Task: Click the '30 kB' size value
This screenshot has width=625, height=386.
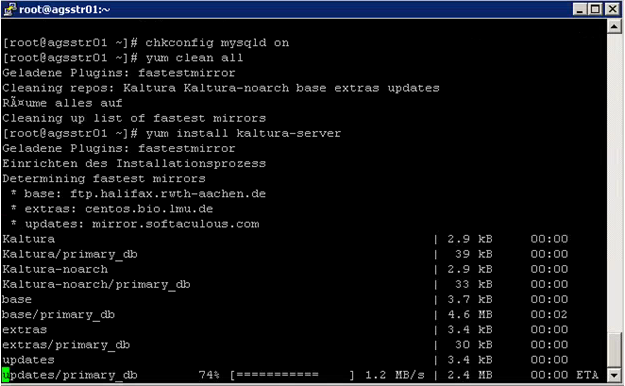Action: tap(474, 345)
